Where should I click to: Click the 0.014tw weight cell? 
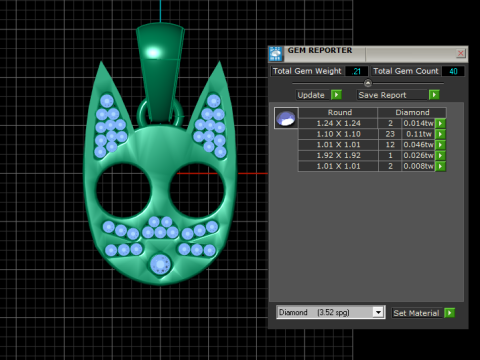(x=418, y=123)
